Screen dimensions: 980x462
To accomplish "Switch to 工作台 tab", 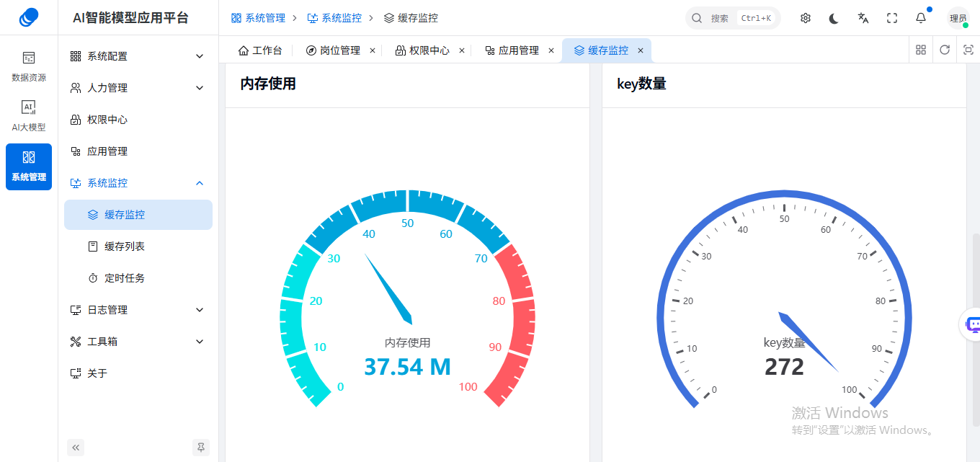I will pos(260,50).
